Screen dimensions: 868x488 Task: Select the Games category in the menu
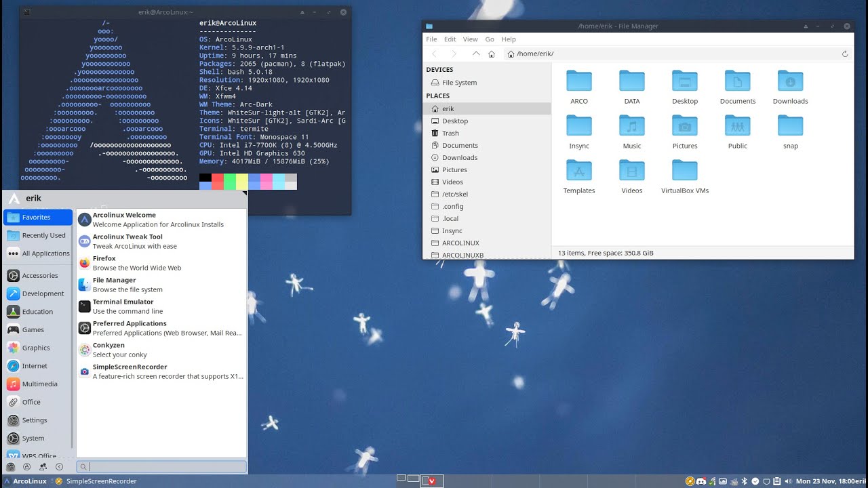point(38,329)
